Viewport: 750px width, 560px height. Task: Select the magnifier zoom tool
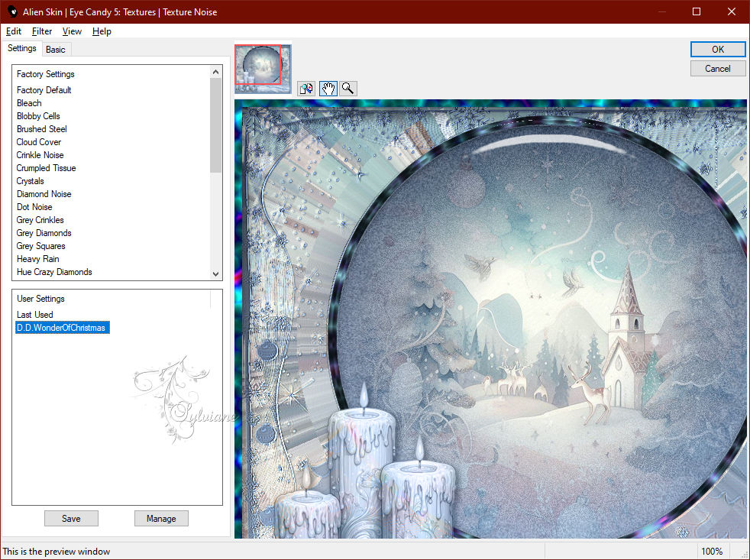pos(348,89)
